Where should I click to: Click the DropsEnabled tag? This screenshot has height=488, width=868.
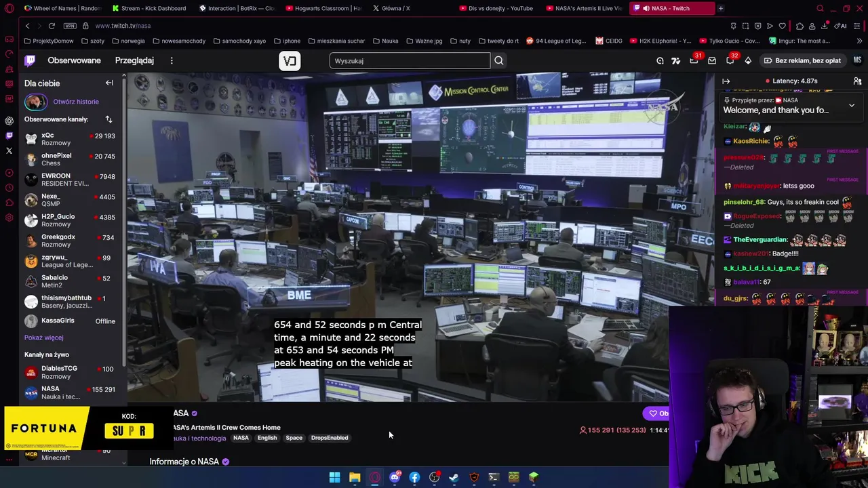click(330, 438)
